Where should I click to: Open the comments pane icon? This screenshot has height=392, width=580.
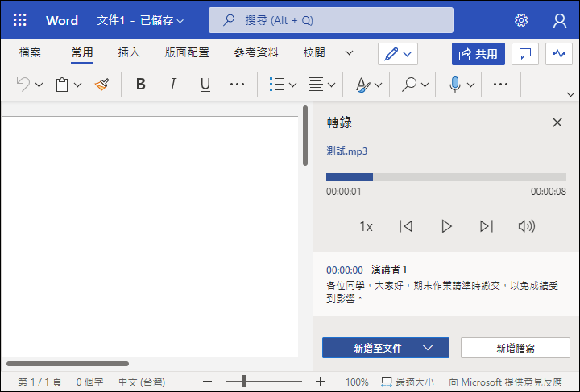pos(525,54)
